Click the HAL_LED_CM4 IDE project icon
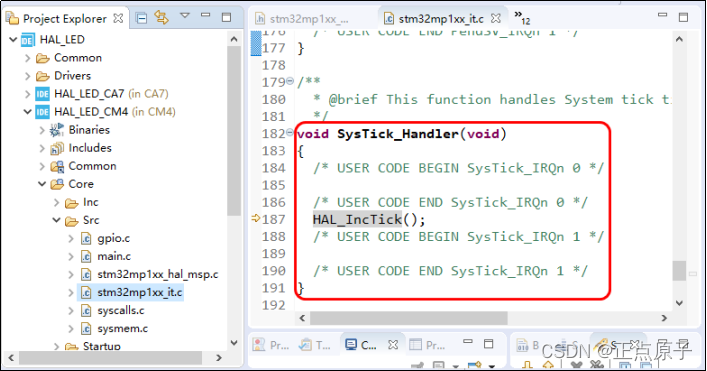The image size is (707, 371). (42, 112)
